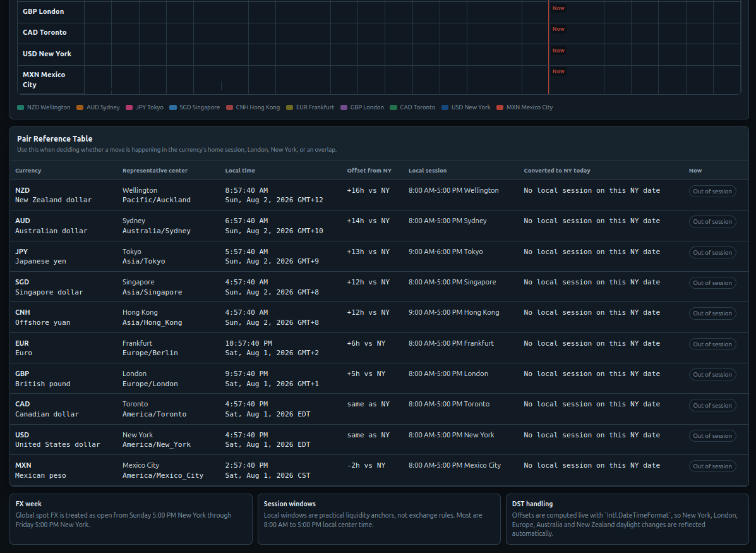Select the EUR Frankfurt legend entry
756x553 pixels.
tap(310, 107)
